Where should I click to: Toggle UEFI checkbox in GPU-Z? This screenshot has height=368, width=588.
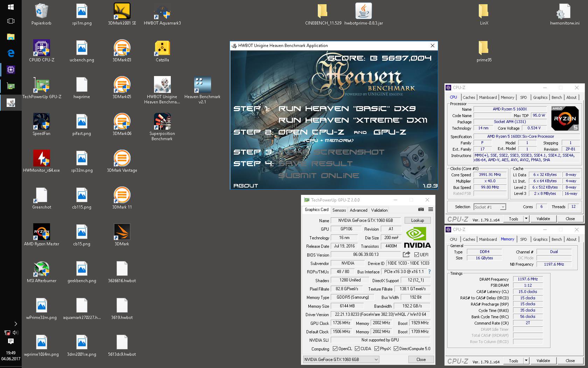tap(416, 255)
